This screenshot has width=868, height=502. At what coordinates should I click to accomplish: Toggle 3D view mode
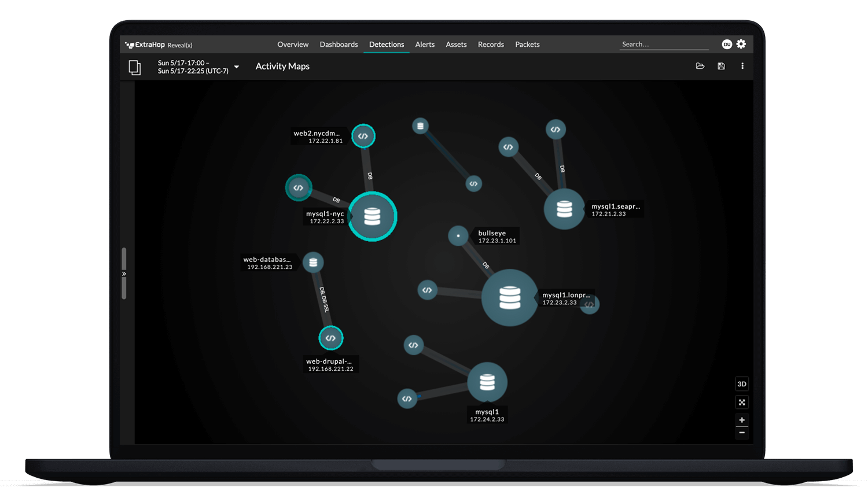coord(742,383)
